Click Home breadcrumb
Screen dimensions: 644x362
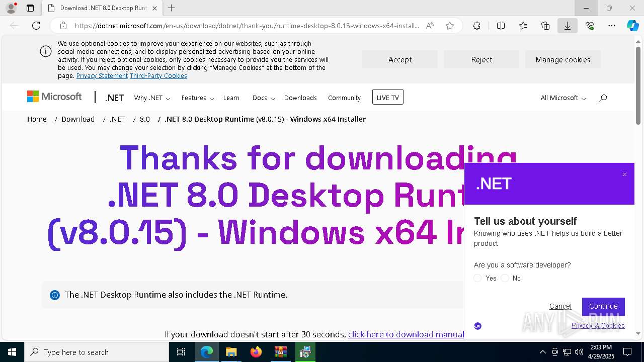(37, 119)
